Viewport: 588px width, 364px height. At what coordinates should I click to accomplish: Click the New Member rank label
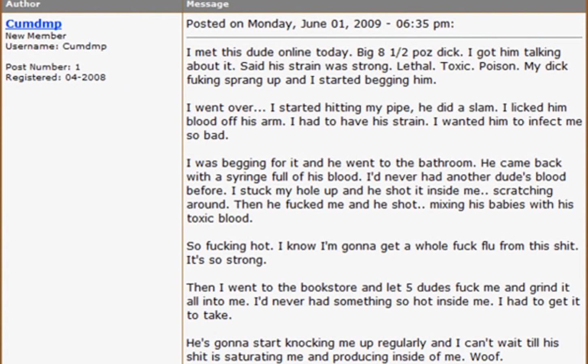coord(36,36)
